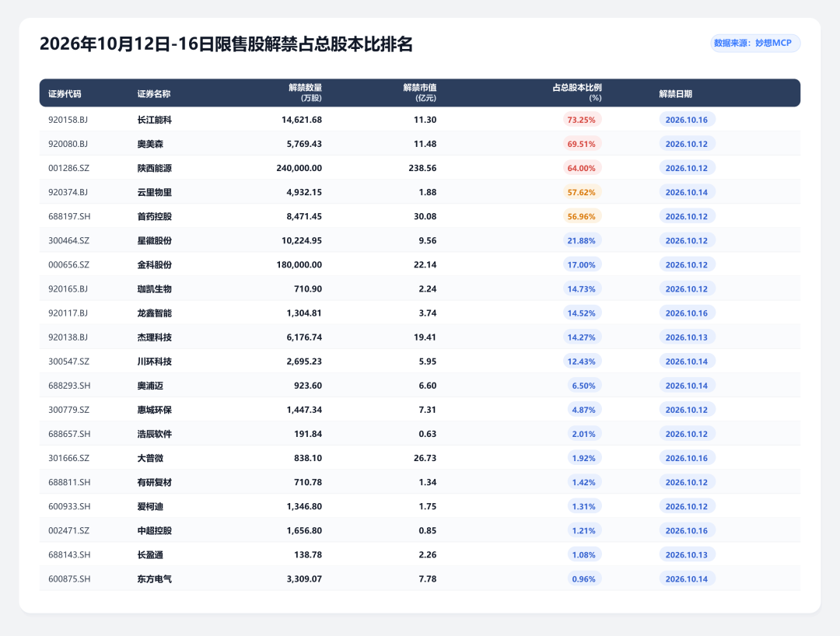Viewport: 840px width, 636px height.
Task: Click stock name 中超控股
Action: (x=154, y=530)
